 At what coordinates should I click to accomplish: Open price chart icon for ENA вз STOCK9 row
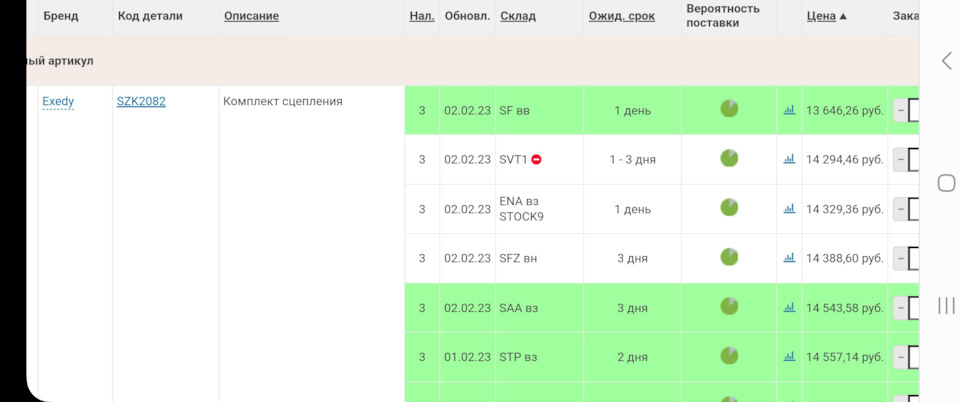point(789,209)
